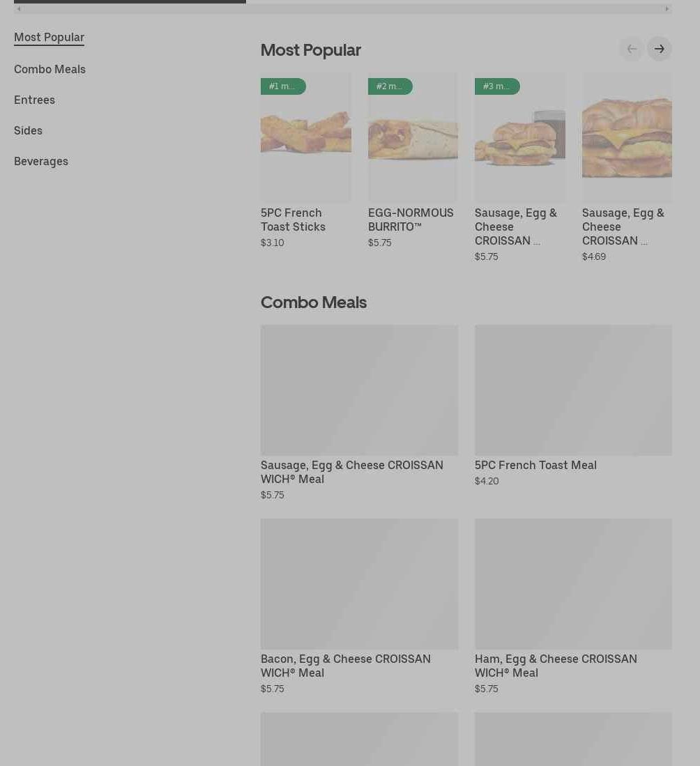Navigate to Beverages category

(x=41, y=161)
